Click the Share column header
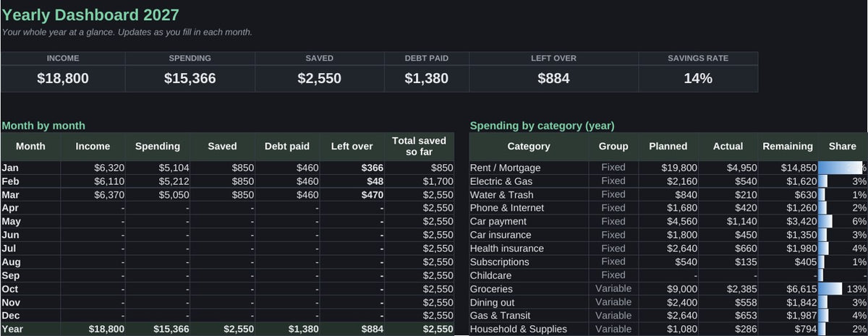868x336 pixels. pos(843,146)
